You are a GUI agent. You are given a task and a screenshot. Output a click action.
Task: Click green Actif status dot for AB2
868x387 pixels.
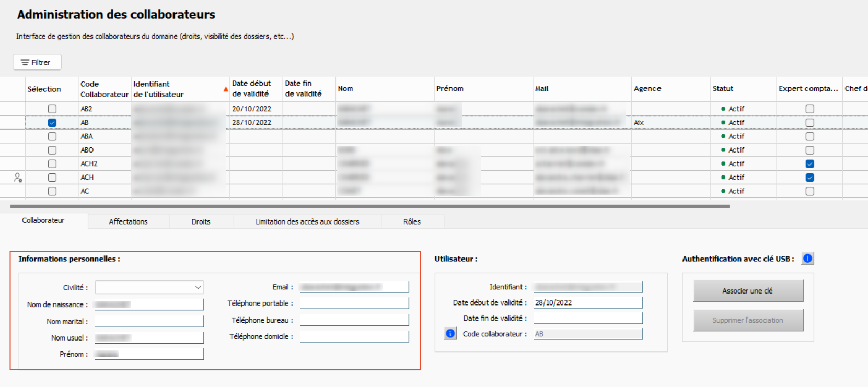[x=723, y=109]
